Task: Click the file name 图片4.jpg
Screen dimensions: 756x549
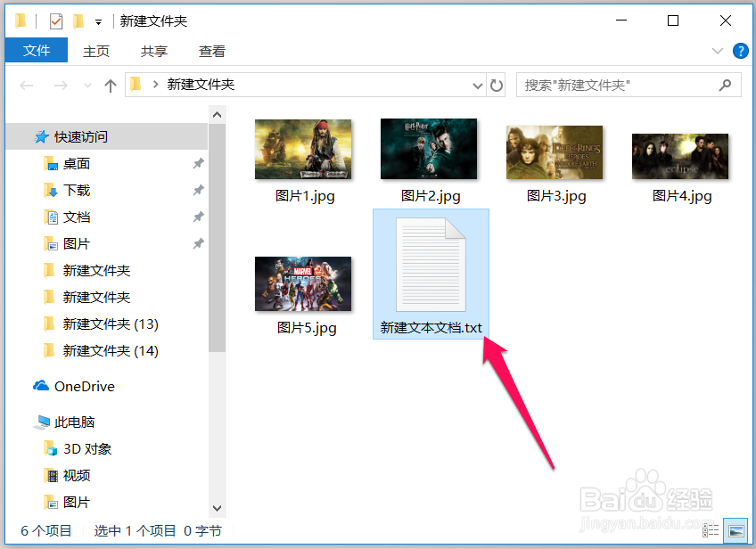Action: tap(682, 196)
